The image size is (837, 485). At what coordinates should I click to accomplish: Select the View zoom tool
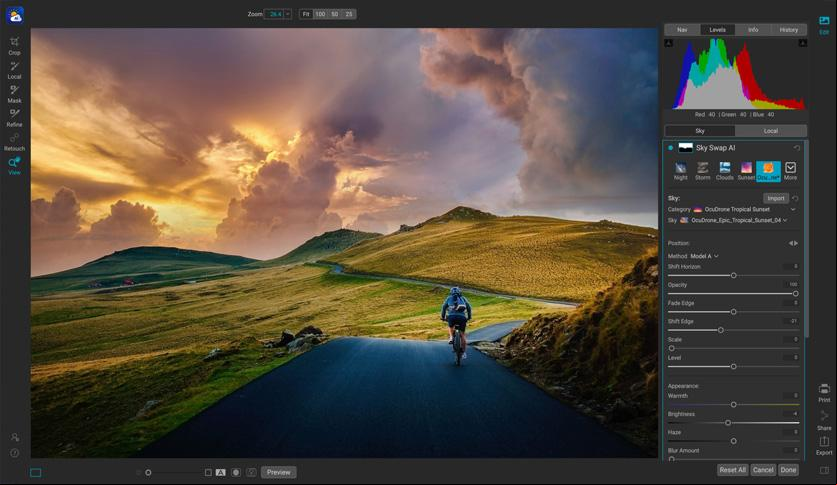tap(14, 165)
